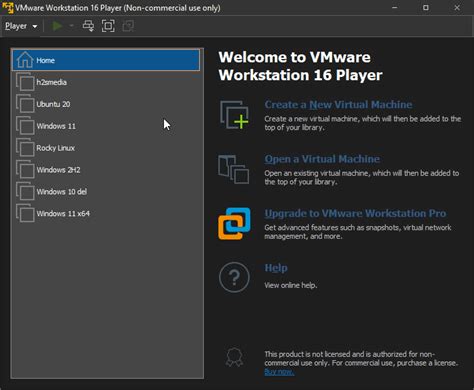
Task: Click the Home house icon
Action: click(25, 60)
